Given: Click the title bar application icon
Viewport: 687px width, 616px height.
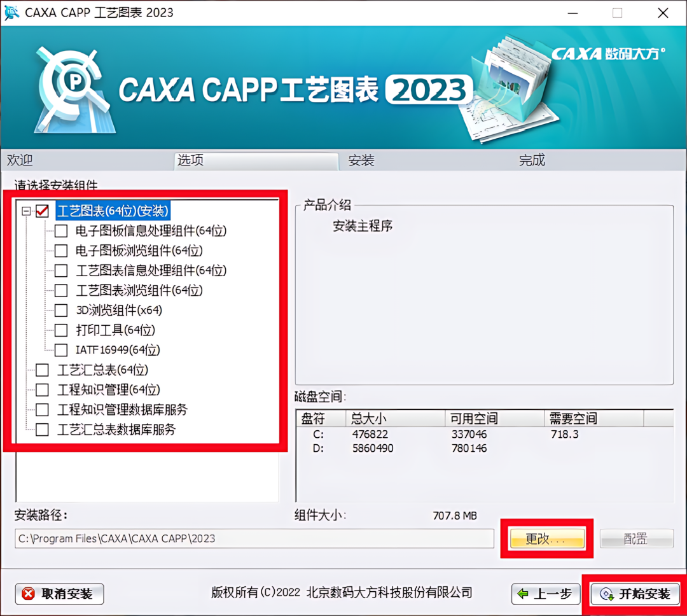Looking at the screenshot, I should pos(12,13).
